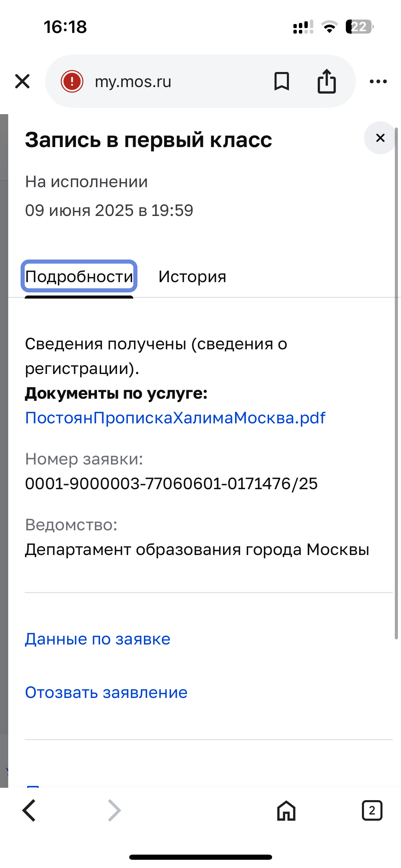Open browser home page icon
This screenshot has height=868, width=401.
click(286, 810)
